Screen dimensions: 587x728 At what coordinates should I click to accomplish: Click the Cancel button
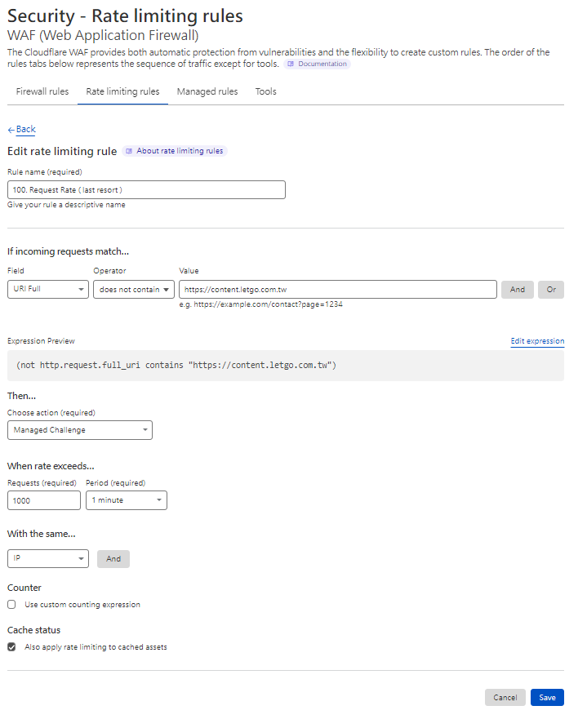click(x=505, y=697)
